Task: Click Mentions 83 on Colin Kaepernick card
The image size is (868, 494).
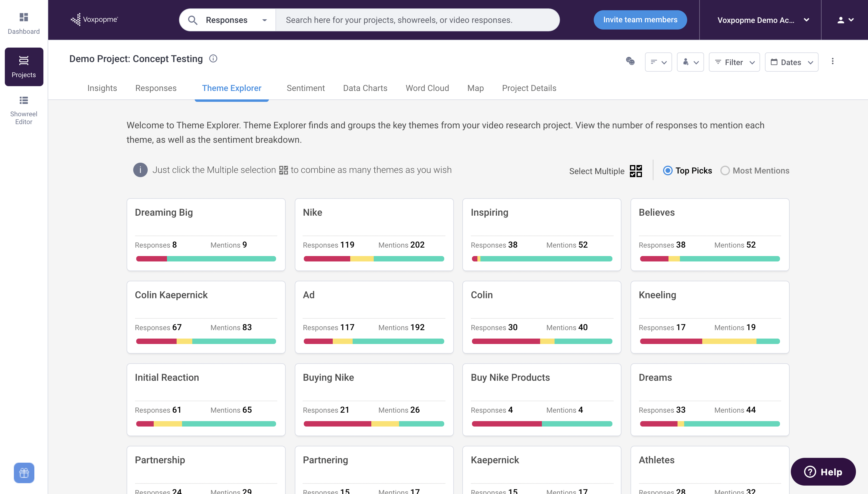Action: pyautogui.click(x=231, y=327)
